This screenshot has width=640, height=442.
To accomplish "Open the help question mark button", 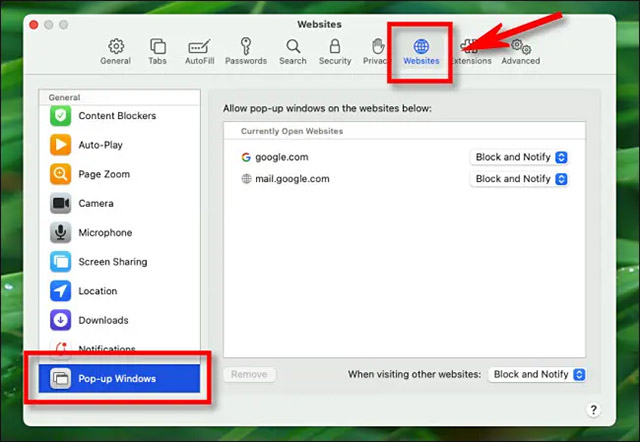I will point(593,410).
